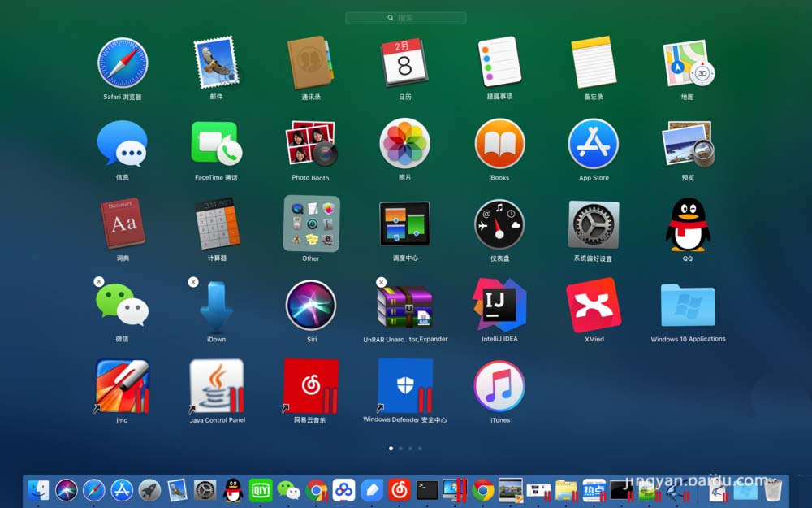Open IntelliJ IDEA
This screenshot has width=812, height=508.
click(x=499, y=305)
